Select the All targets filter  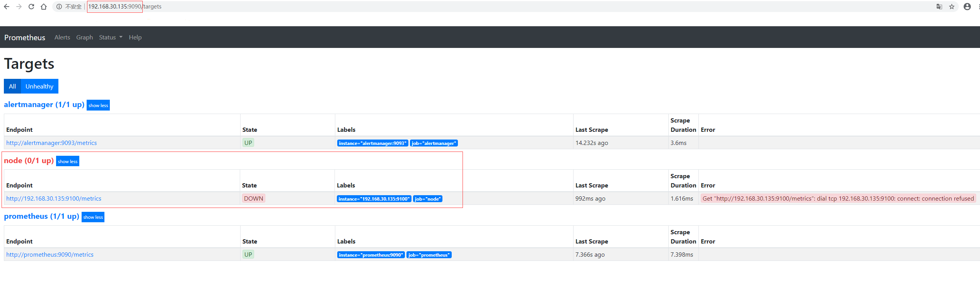point(12,86)
